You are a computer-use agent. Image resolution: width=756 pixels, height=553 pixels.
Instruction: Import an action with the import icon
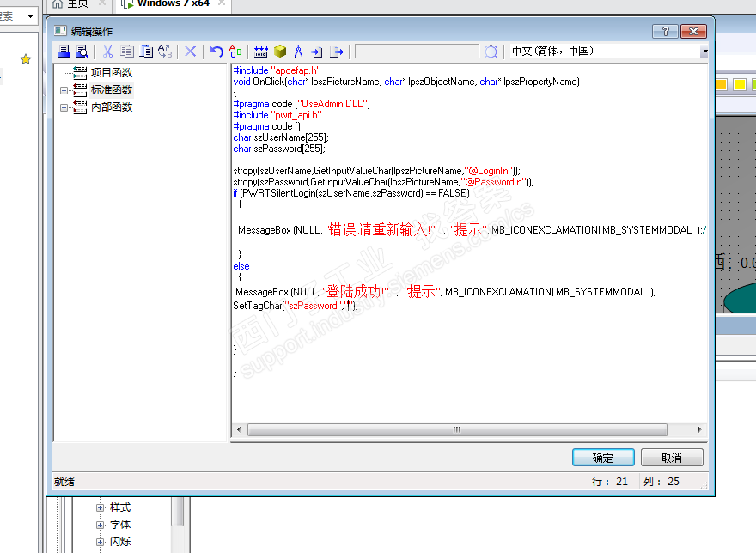coord(317,52)
